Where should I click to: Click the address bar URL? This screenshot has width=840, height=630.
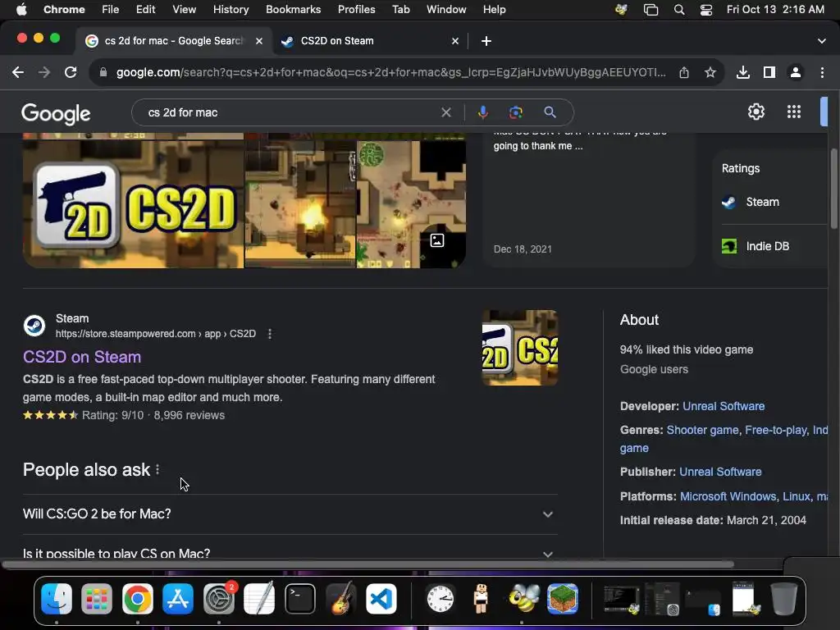tap(391, 72)
